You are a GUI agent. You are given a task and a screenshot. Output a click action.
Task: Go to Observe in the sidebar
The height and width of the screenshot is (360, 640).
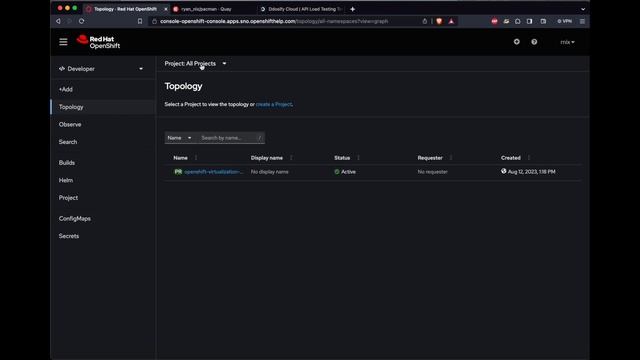70,124
